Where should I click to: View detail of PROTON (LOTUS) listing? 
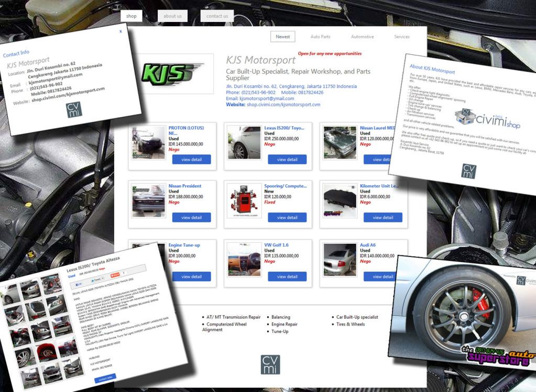coord(191,160)
